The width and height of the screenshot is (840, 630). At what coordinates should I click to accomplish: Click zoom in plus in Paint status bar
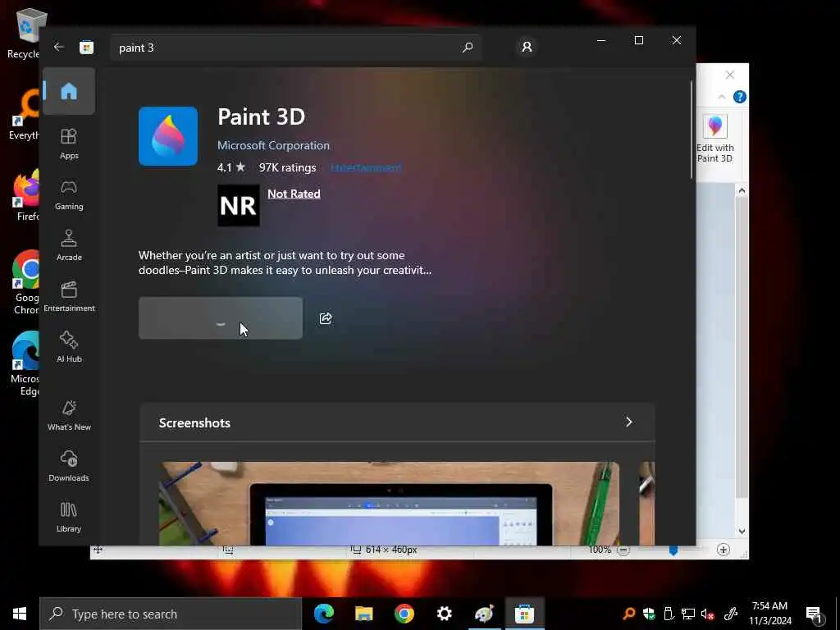click(724, 550)
